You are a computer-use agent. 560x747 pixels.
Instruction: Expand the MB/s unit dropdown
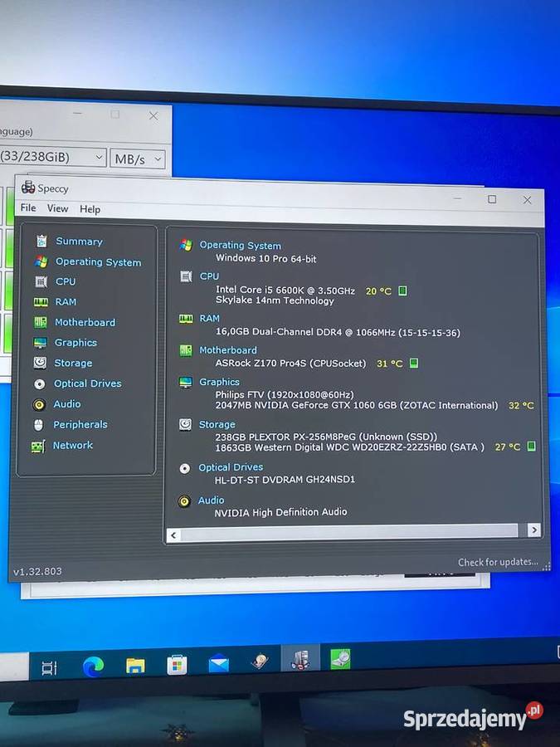(138, 159)
